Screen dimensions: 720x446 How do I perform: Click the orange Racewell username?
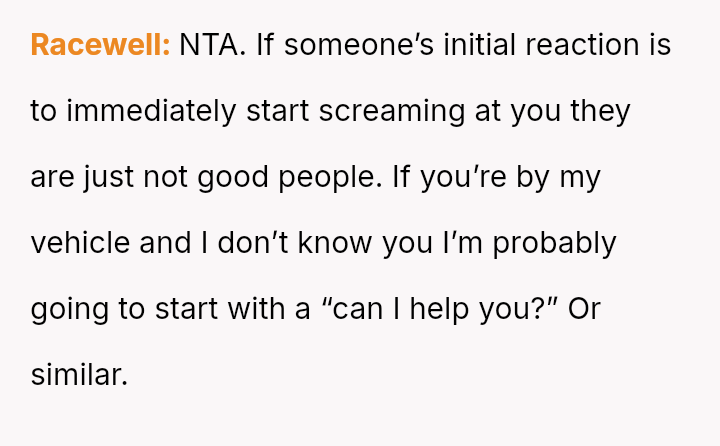point(100,45)
